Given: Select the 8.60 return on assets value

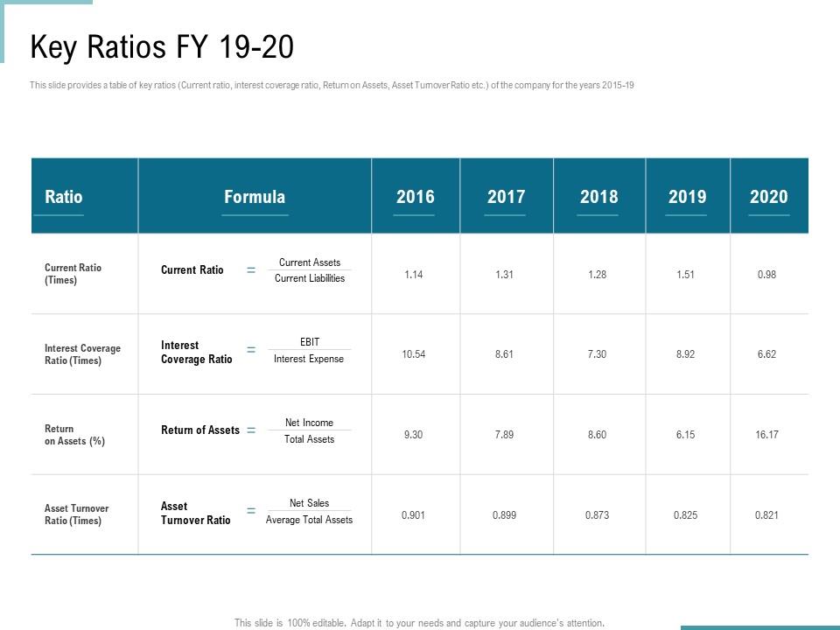Looking at the screenshot, I should 598,435.
